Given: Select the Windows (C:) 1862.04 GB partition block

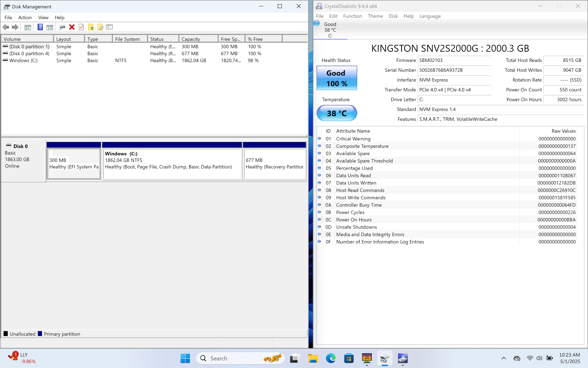Looking at the screenshot, I should [x=172, y=164].
